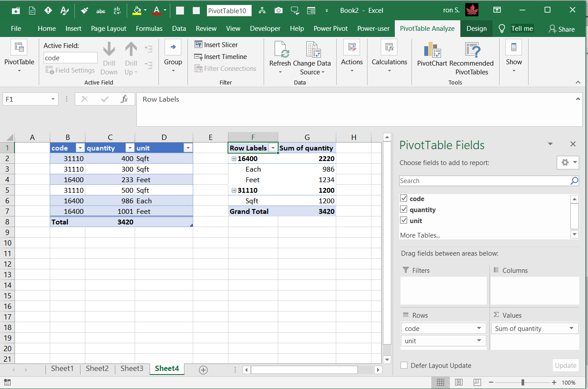Screen dimensions: 588x389
Task: Open the Calculations menu icon
Action: tap(390, 47)
